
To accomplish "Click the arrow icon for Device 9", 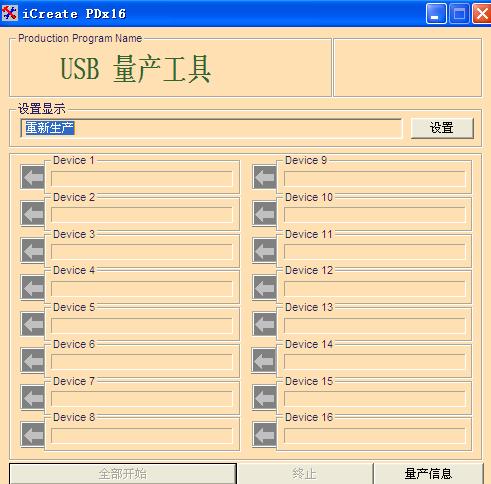I will [265, 177].
